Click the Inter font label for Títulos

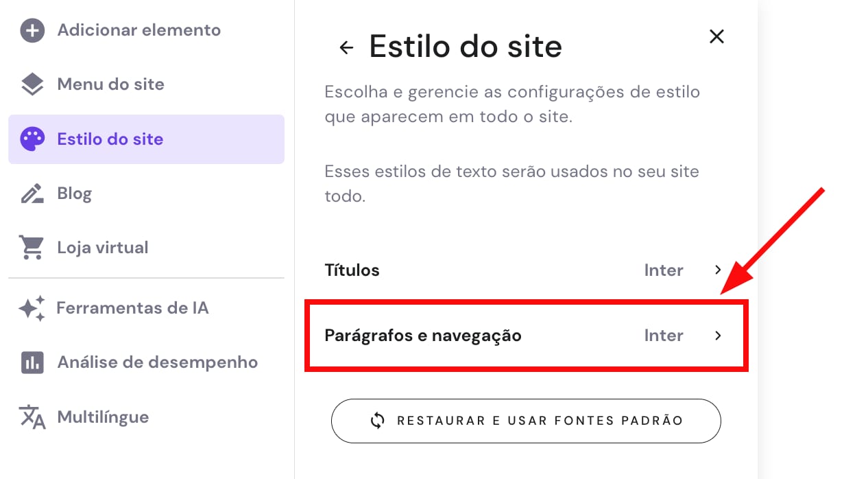[663, 270]
